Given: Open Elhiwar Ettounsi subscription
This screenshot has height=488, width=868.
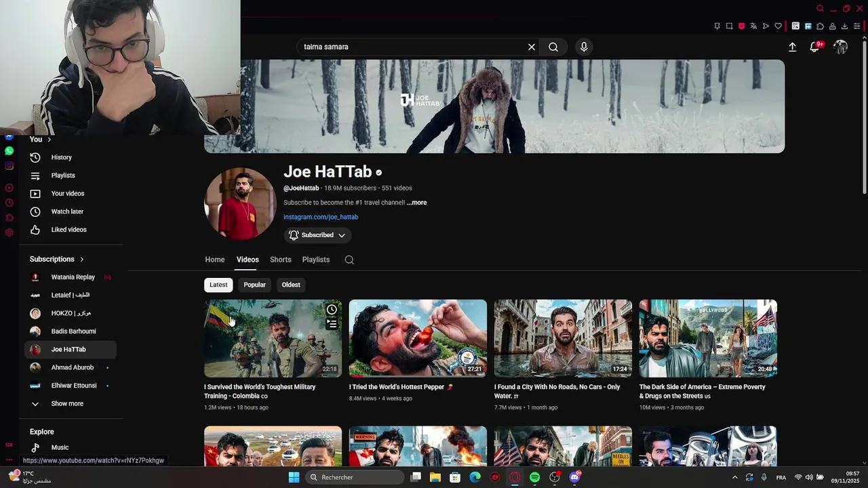Looking at the screenshot, I should coord(70,386).
